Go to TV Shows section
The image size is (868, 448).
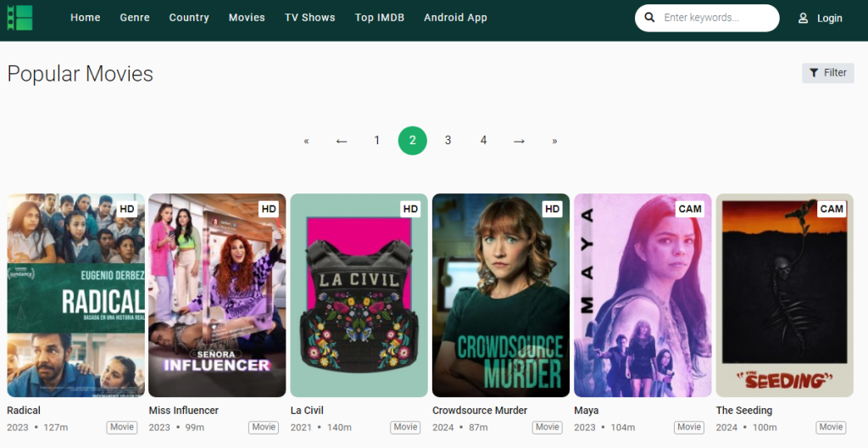click(310, 18)
